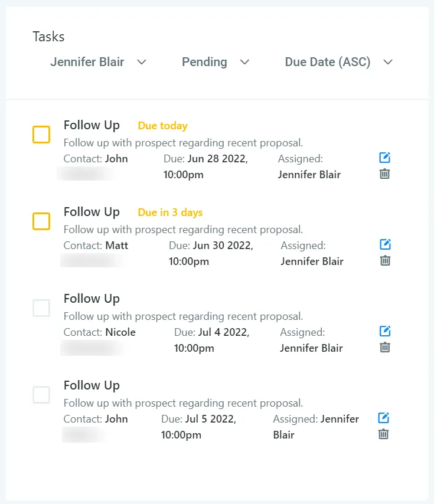Click the Tasks panel heading
This screenshot has width=434, height=504.
tap(48, 37)
